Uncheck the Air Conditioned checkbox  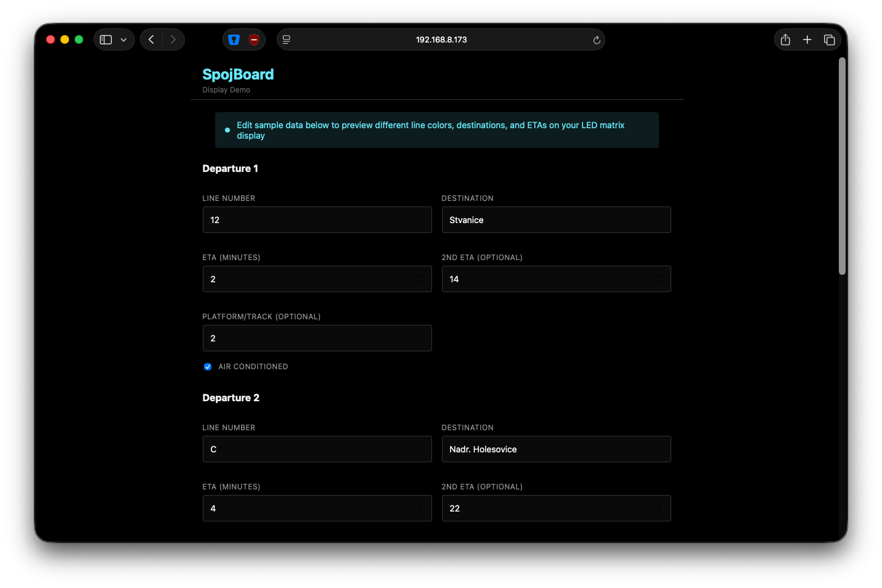tap(208, 367)
